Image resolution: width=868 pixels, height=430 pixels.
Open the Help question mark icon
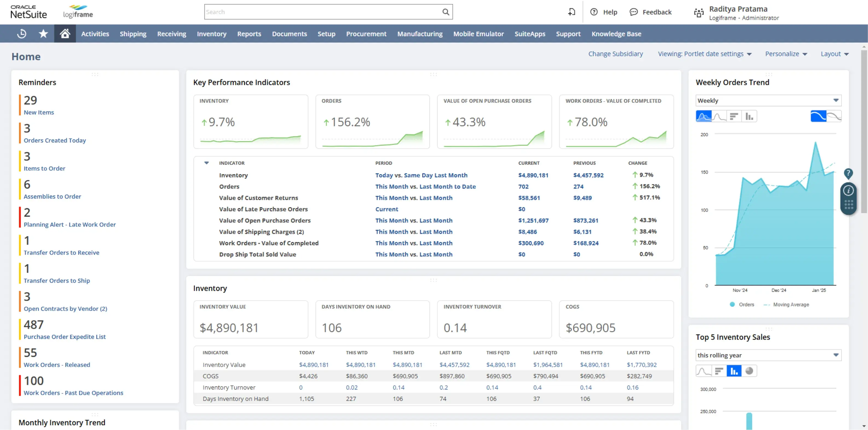tap(594, 12)
